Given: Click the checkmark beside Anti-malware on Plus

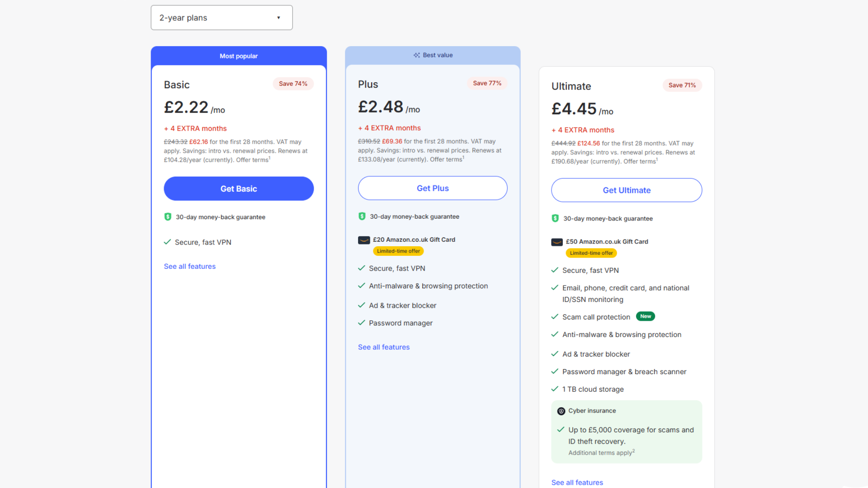Looking at the screenshot, I should click(x=361, y=286).
